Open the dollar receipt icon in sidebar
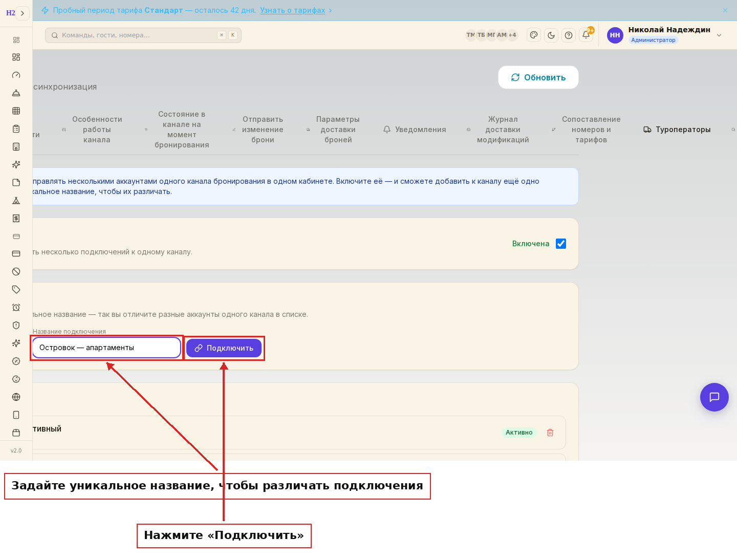The height and width of the screenshot is (560, 737). tap(16, 218)
